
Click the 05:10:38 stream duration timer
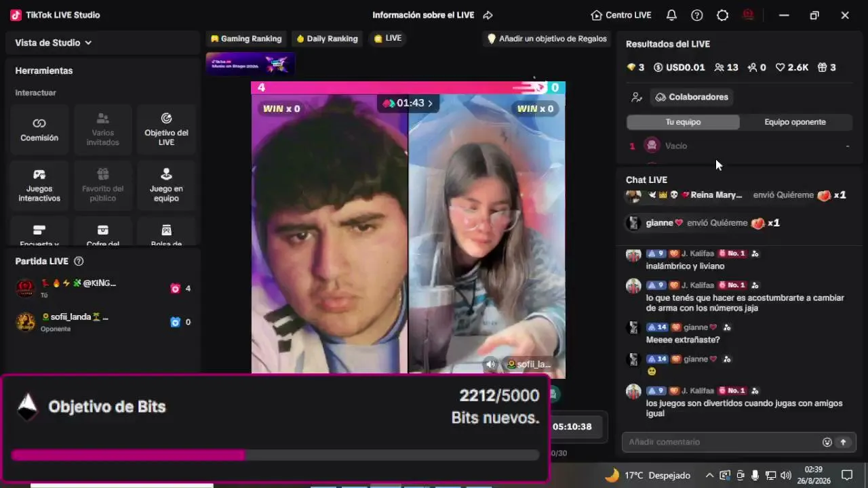click(x=572, y=427)
